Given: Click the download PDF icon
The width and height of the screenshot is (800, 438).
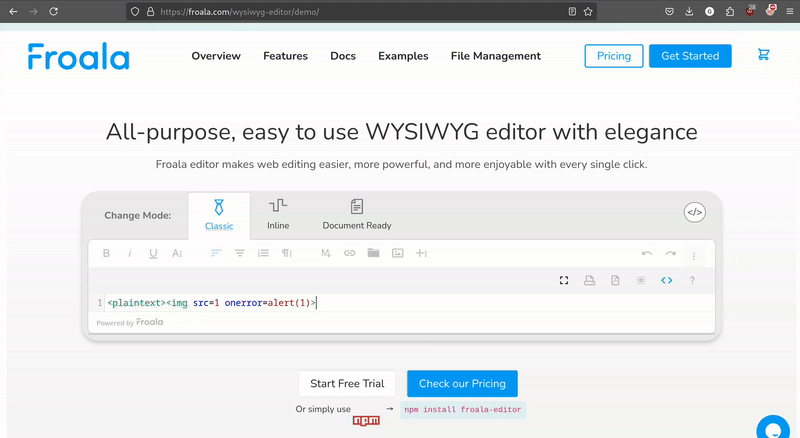Looking at the screenshot, I should pyautogui.click(x=616, y=281).
